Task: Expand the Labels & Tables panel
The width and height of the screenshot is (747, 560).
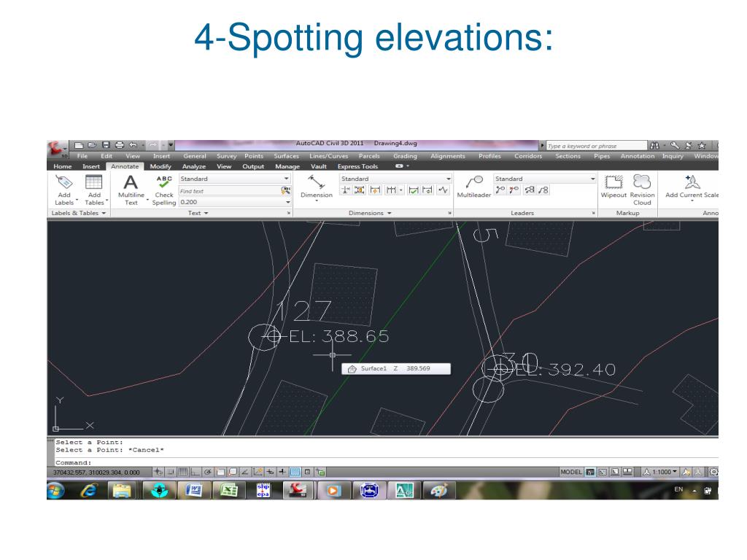Action: point(79,213)
